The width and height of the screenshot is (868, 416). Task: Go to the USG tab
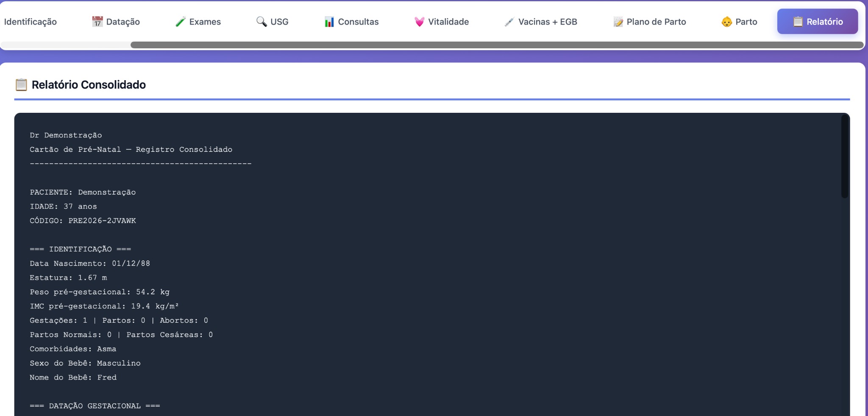pos(272,22)
